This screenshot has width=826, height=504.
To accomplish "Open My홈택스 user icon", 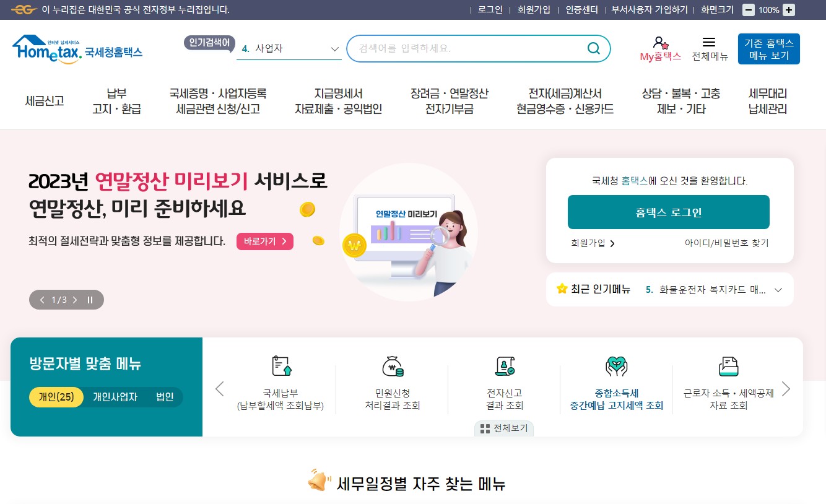I will tap(660, 43).
